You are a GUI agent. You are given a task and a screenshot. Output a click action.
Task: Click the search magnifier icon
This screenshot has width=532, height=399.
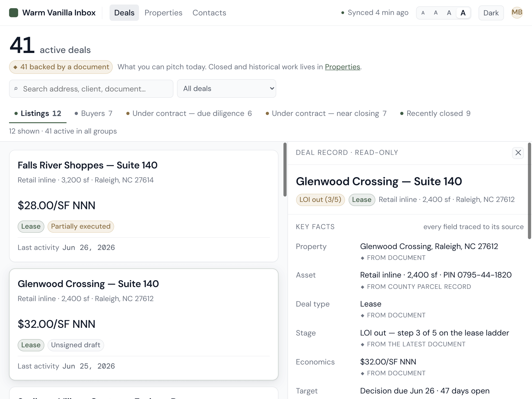point(16,89)
